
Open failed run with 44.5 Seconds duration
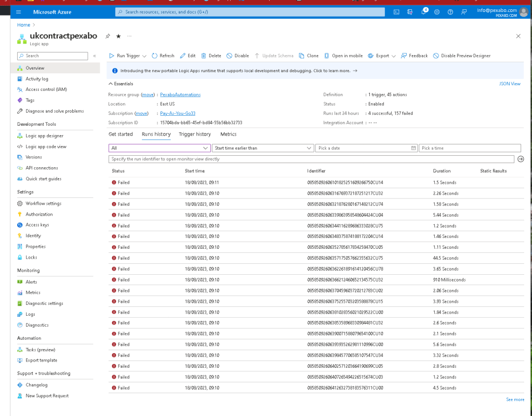pyautogui.click(x=316, y=258)
